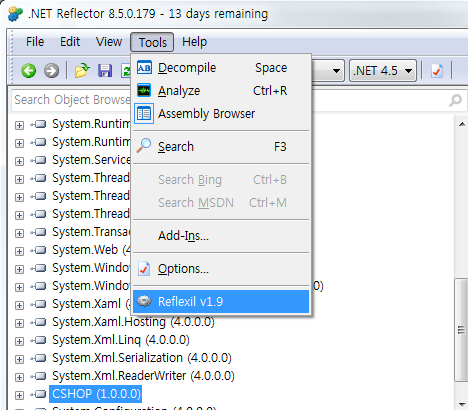Click the assembly icon beside System.Xml.ReaderWriter
Image resolution: width=468 pixels, height=410 pixels.
(x=39, y=376)
